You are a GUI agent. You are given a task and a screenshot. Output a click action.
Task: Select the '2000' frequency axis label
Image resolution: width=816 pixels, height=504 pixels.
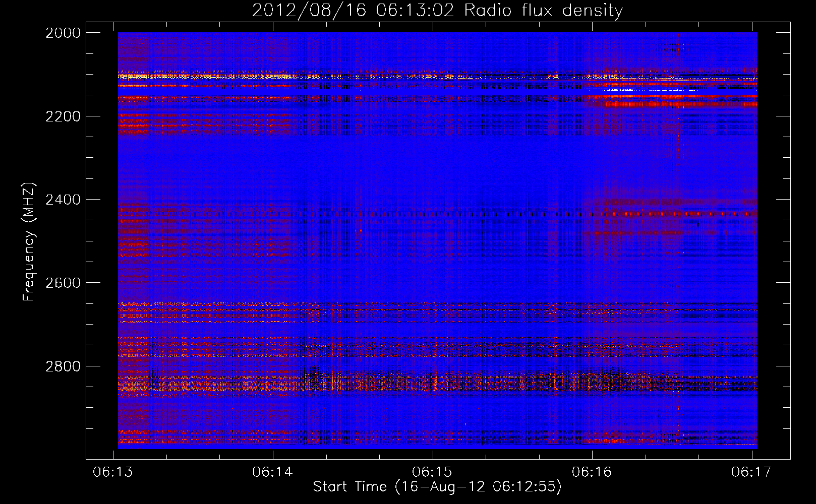[63, 33]
